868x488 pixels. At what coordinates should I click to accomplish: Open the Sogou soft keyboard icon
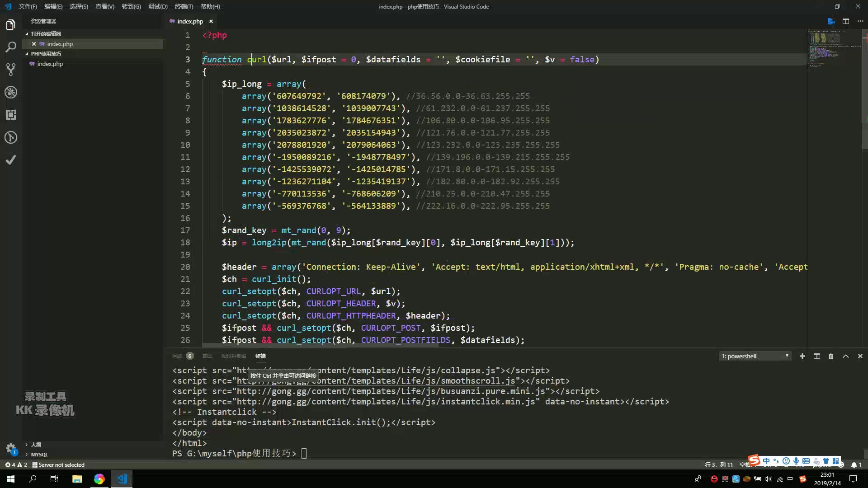click(806, 461)
